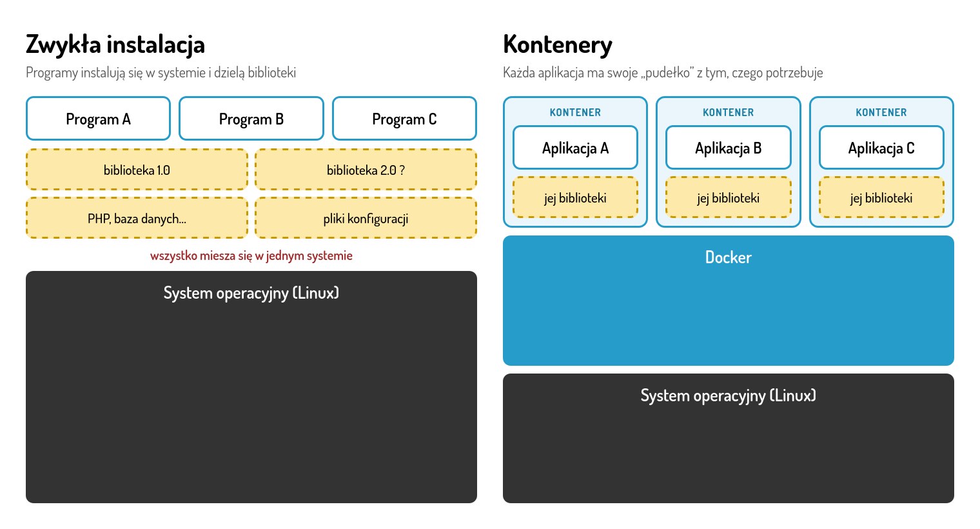Select "System operacyjny (Linux)" below the Docker layer
This screenshot has width=980, height=529.
729,439
